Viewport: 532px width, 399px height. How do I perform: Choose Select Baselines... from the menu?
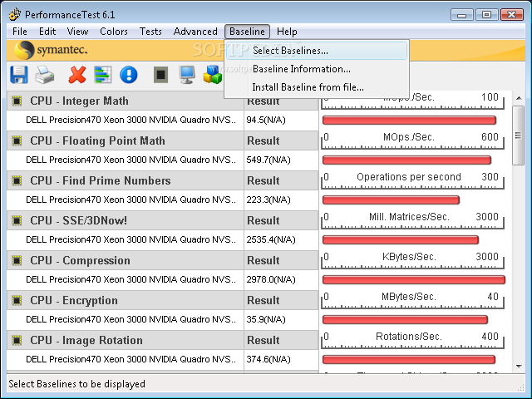(317, 51)
